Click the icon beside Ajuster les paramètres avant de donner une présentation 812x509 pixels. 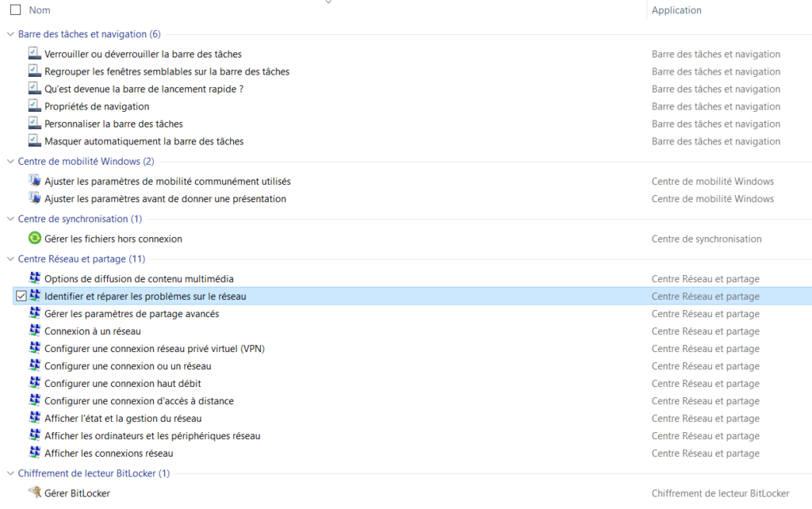point(34,199)
